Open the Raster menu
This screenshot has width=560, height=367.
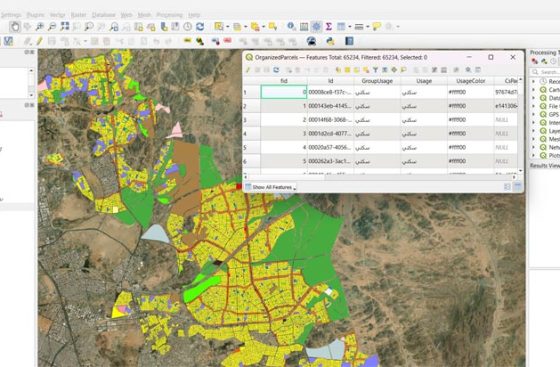(78, 15)
